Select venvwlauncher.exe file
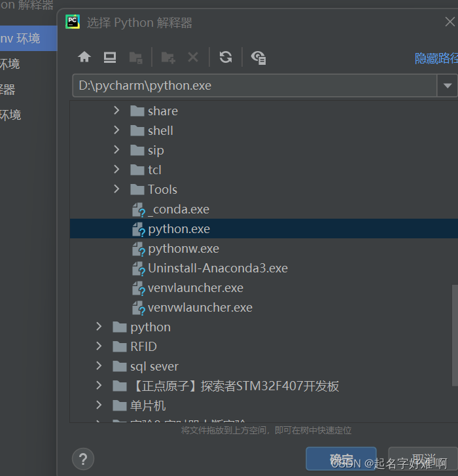The width and height of the screenshot is (458, 476). (x=200, y=308)
